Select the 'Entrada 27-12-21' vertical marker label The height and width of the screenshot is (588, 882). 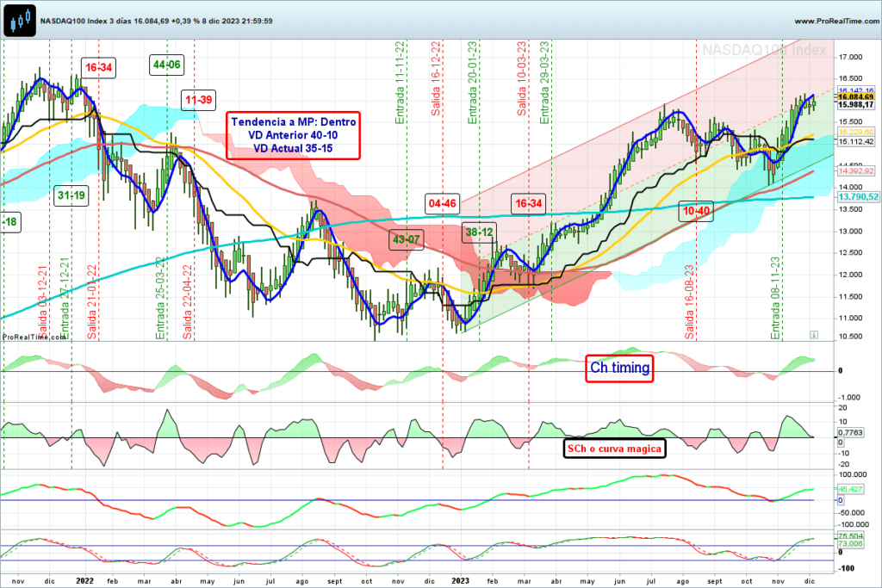65,299
